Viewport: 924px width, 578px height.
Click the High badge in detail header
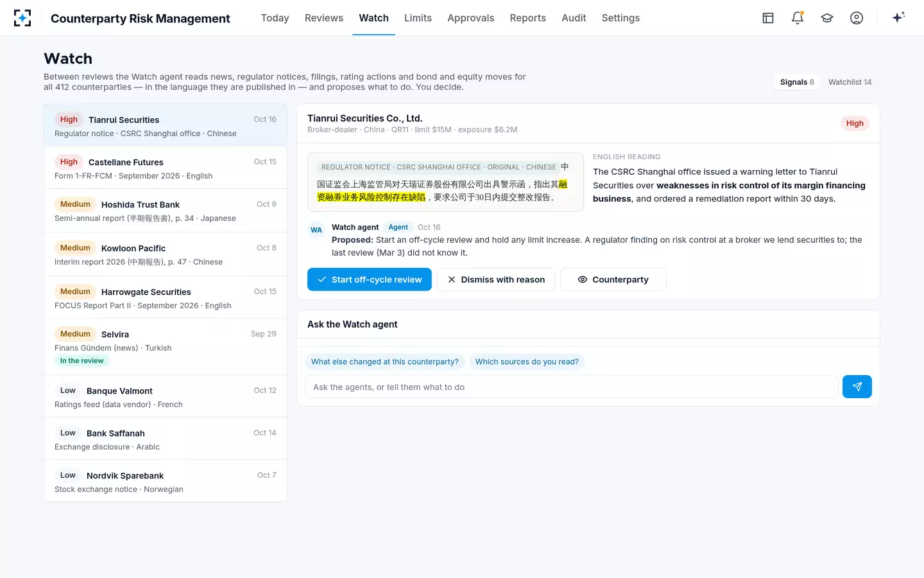[855, 123]
